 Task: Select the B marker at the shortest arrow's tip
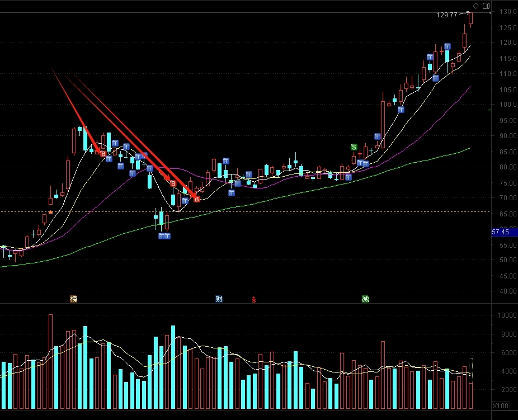[x=103, y=154]
